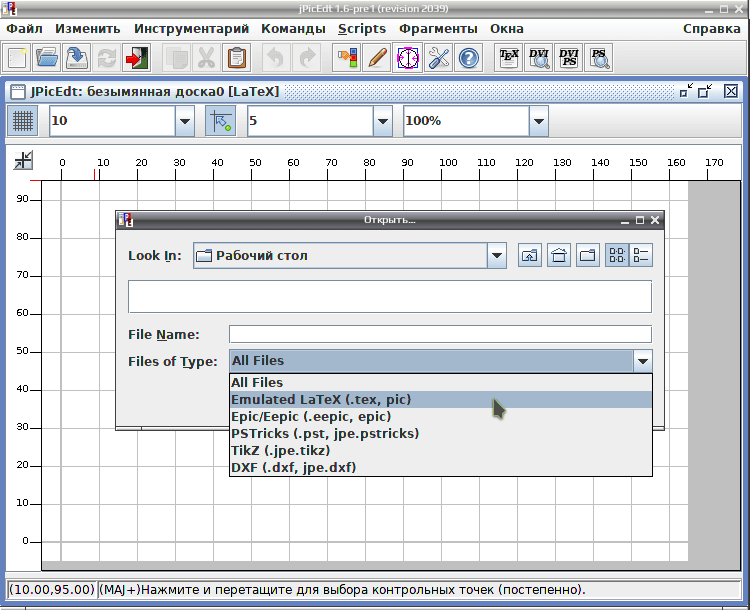Open the Окна menu
Viewport: 750px width, 610px height.
[507, 29]
